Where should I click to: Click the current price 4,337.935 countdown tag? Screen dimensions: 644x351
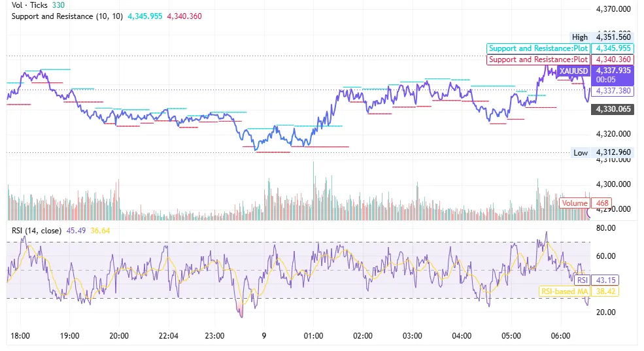613,75
